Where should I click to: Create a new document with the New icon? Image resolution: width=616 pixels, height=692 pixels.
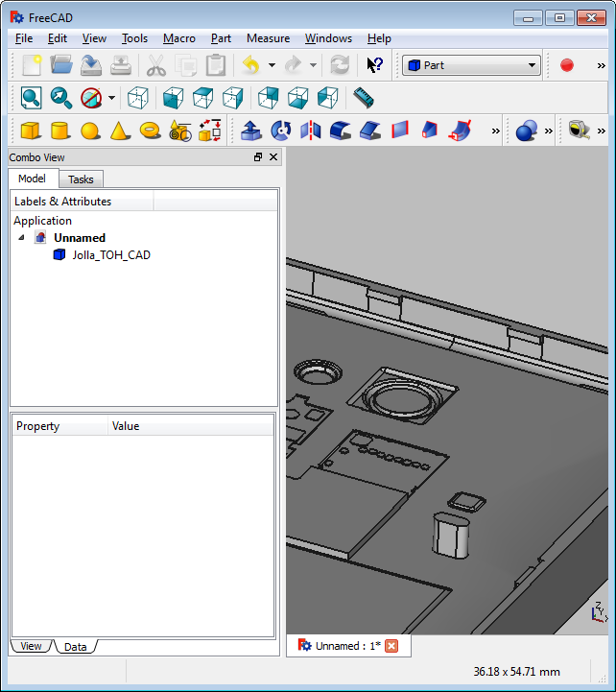point(32,65)
